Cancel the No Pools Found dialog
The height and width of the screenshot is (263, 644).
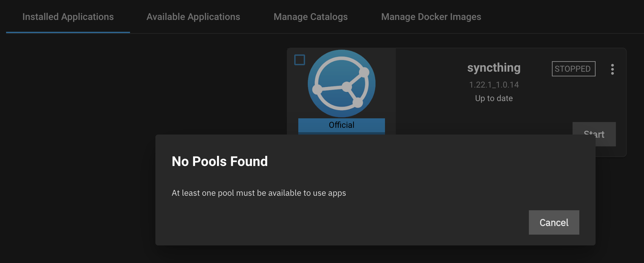click(554, 222)
